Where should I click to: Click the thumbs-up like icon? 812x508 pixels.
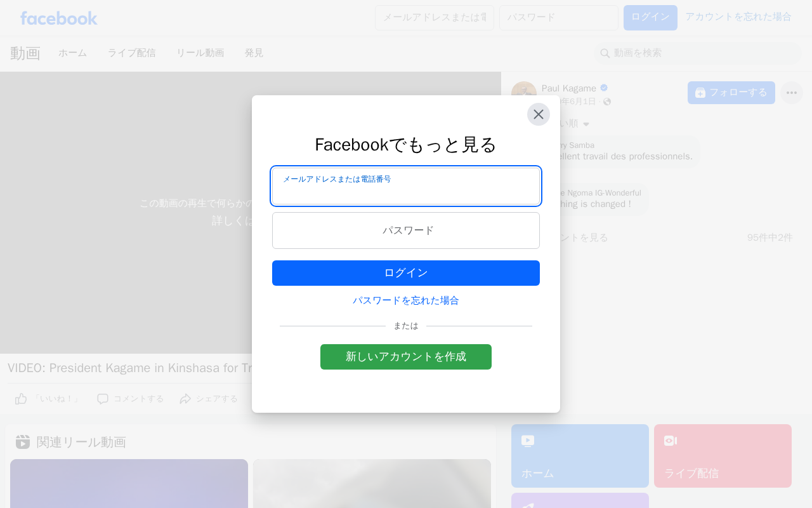click(x=21, y=399)
